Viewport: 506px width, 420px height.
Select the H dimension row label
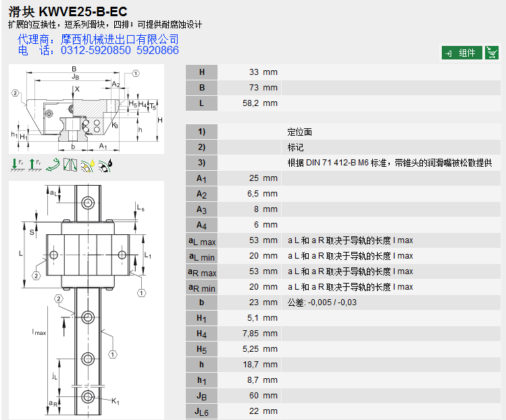pyautogui.click(x=201, y=72)
